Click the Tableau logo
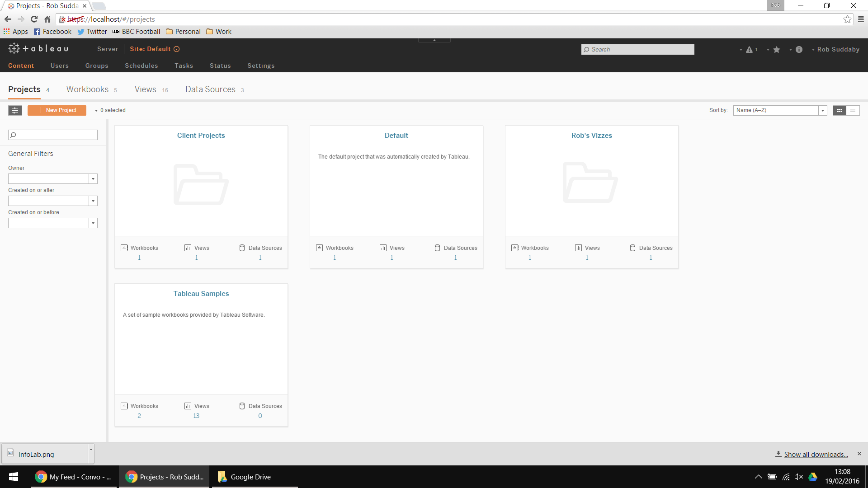This screenshot has width=868, height=488. [x=38, y=48]
